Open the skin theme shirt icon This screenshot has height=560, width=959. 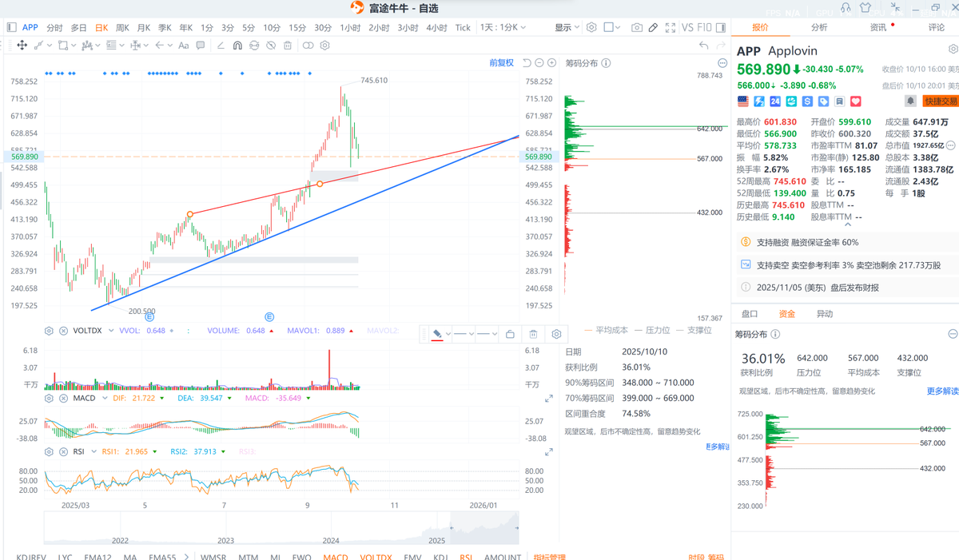click(x=865, y=8)
